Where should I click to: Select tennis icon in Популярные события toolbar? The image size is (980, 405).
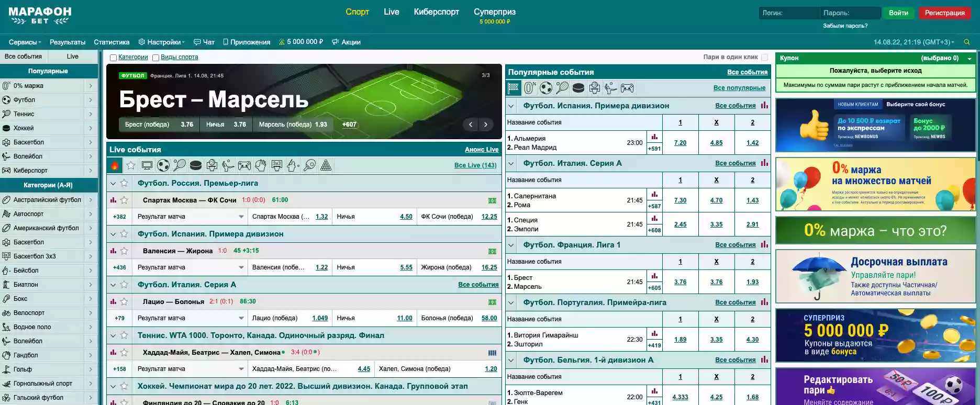pyautogui.click(x=562, y=88)
